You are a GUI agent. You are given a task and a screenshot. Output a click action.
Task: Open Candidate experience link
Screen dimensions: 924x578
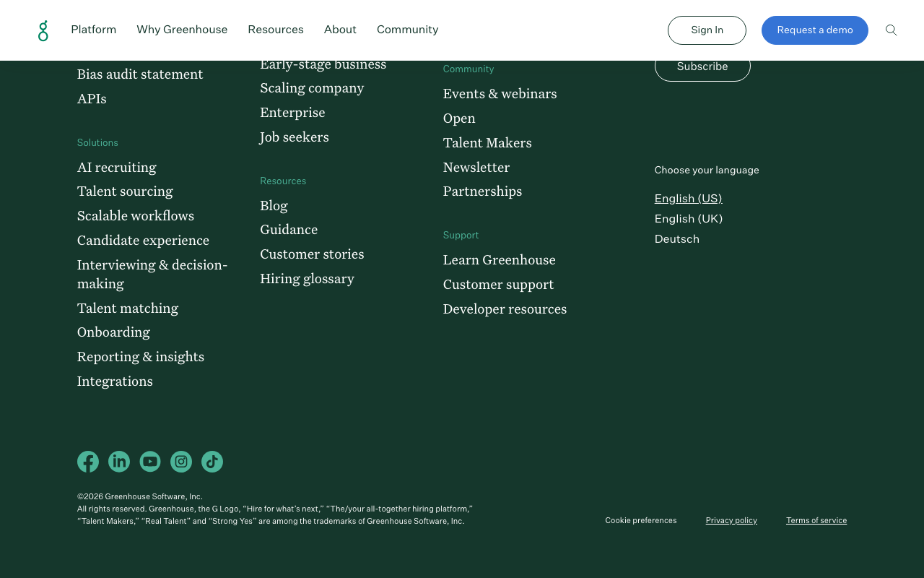click(x=143, y=241)
